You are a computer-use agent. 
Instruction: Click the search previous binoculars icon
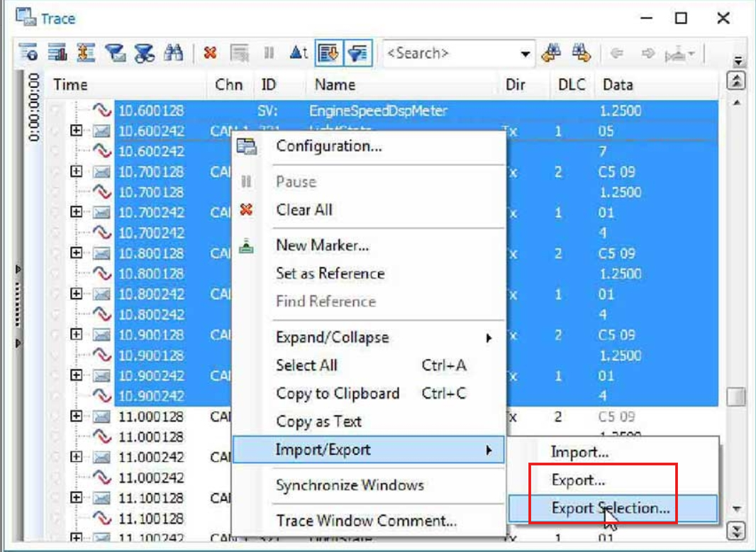pos(552,53)
